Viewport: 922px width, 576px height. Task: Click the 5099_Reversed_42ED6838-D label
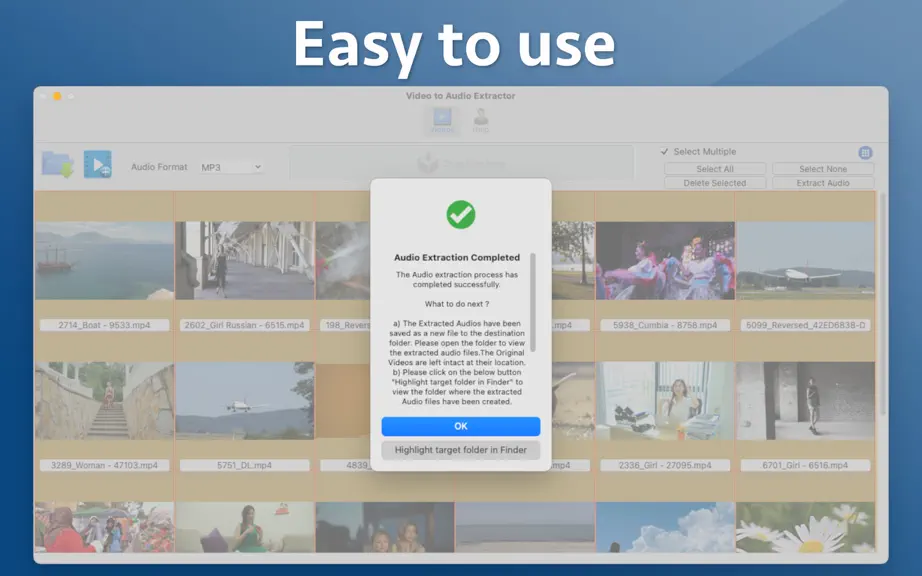coord(805,325)
